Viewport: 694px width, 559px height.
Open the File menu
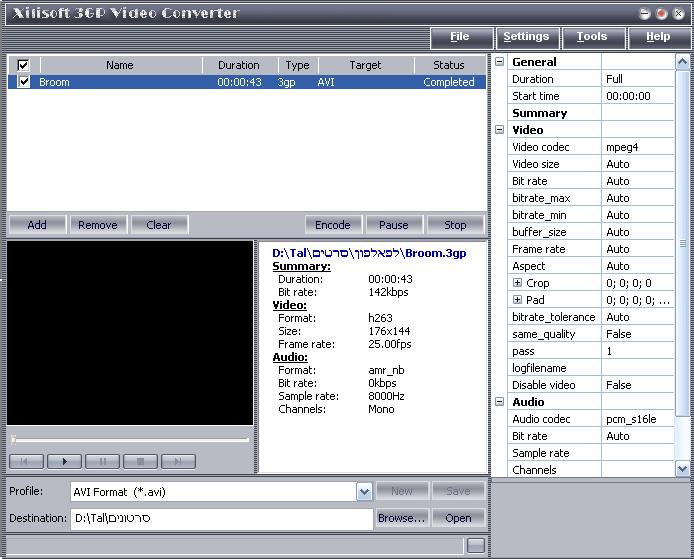point(460,37)
